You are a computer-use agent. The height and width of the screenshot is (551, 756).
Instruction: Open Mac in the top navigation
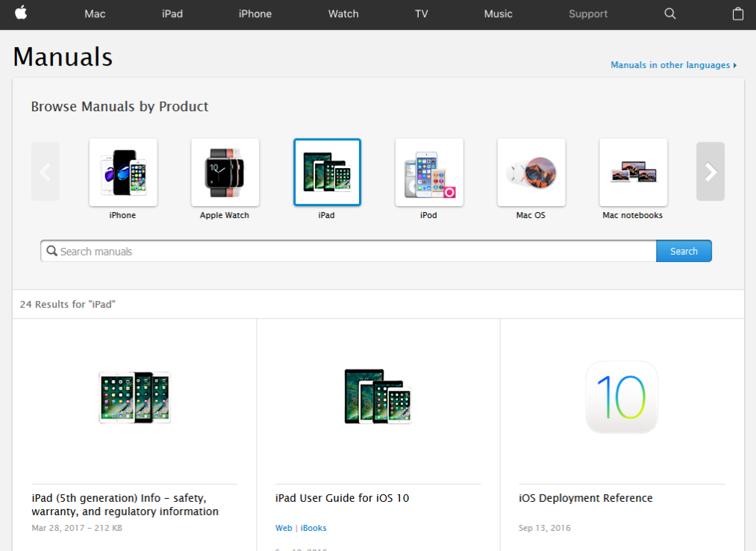click(95, 14)
